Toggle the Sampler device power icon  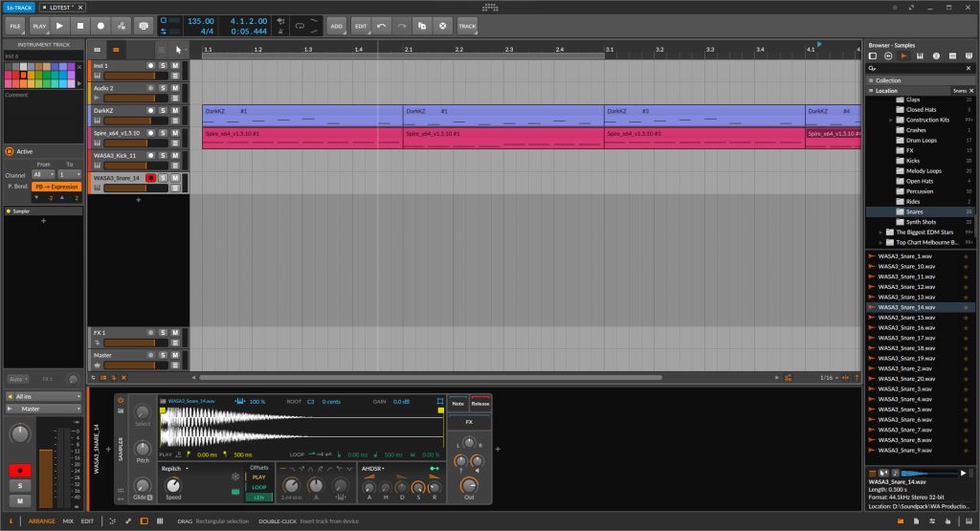121,401
